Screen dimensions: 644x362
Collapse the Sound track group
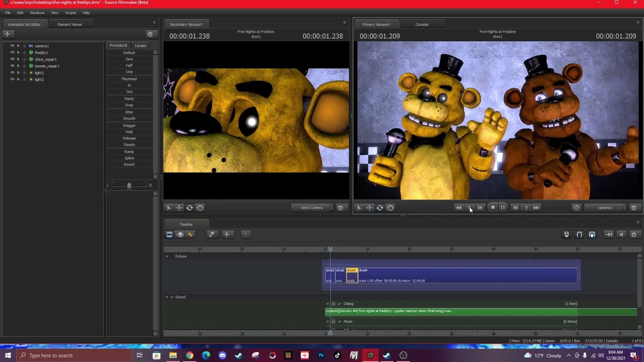click(x=167, y=297)
